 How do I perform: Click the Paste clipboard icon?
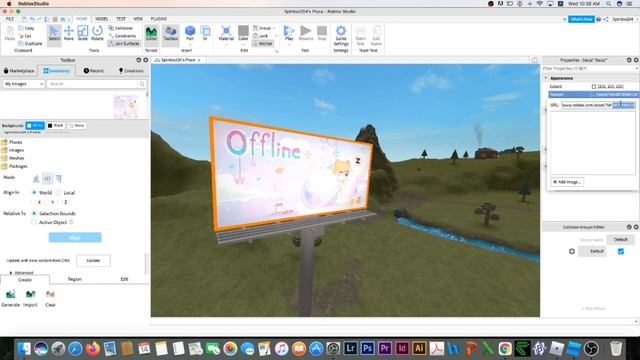(10, 33)
